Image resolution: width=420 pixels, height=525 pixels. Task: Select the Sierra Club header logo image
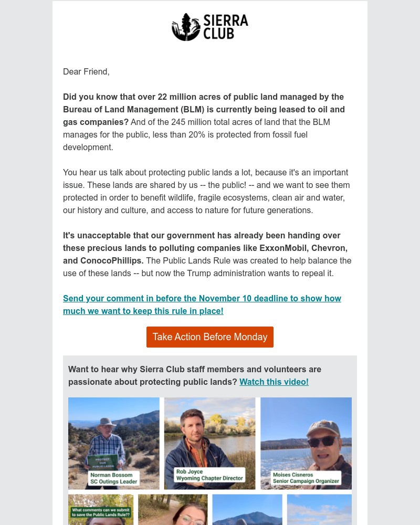click(210, 27)
